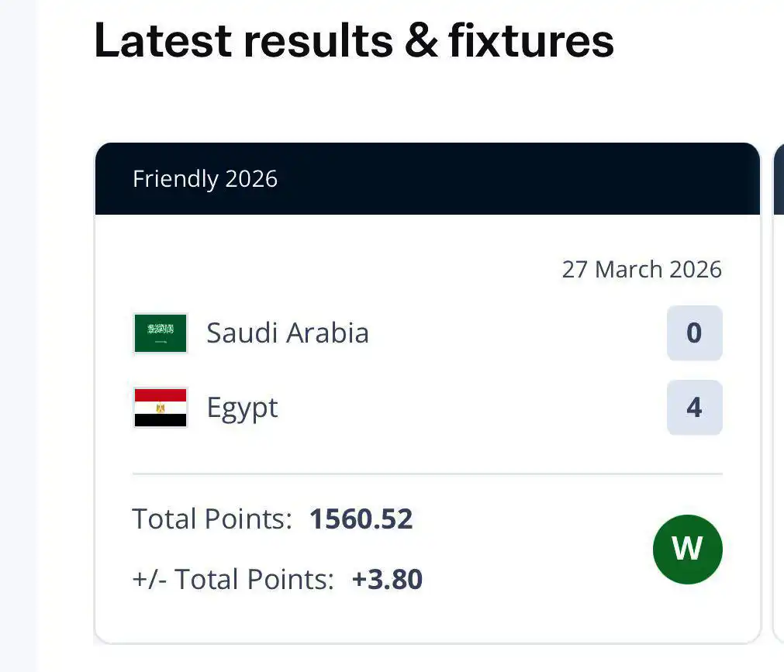
Task: Click the Saudi Arabia team name
Action: click(287, 333)
